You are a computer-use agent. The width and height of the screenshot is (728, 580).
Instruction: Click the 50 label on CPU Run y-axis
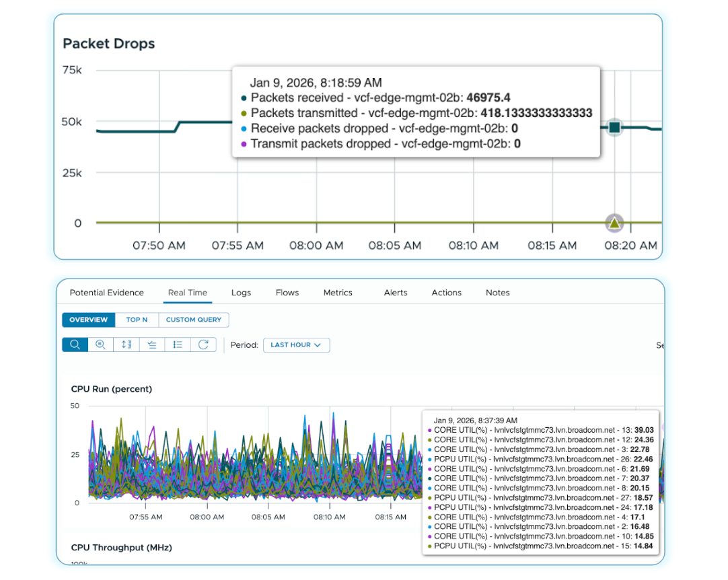pyautogui.click(x=75, y=406)
